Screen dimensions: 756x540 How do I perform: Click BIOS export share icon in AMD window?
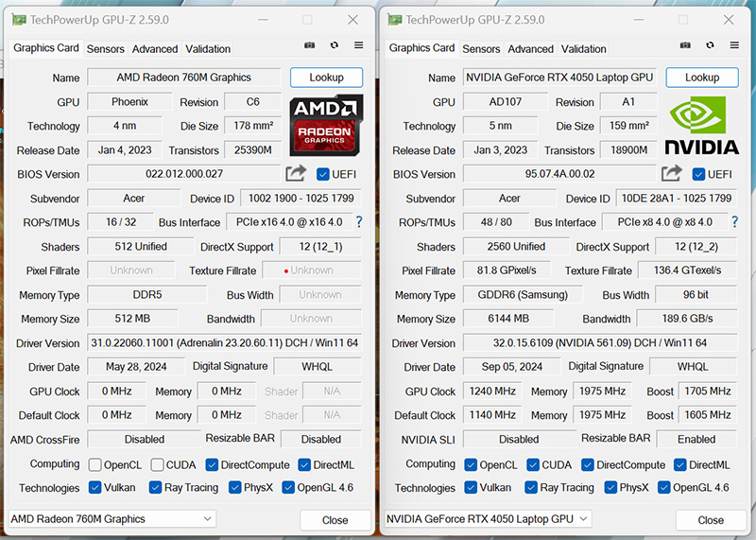pos(296,173)
